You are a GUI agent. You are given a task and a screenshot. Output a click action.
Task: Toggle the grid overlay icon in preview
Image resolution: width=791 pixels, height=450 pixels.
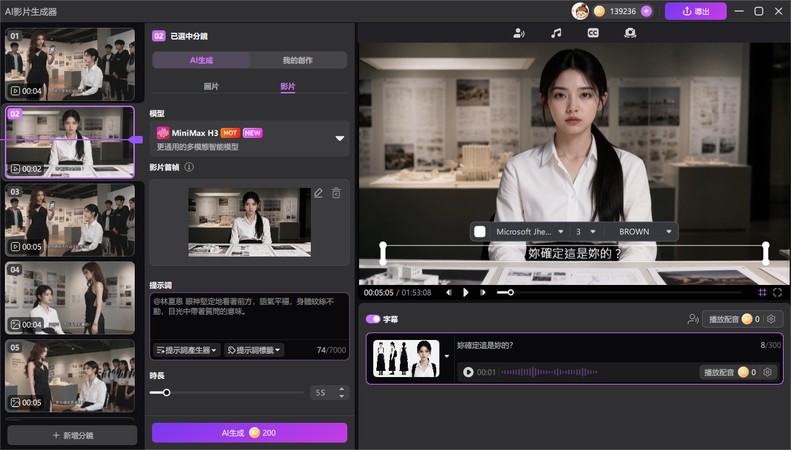click(762, 293)
